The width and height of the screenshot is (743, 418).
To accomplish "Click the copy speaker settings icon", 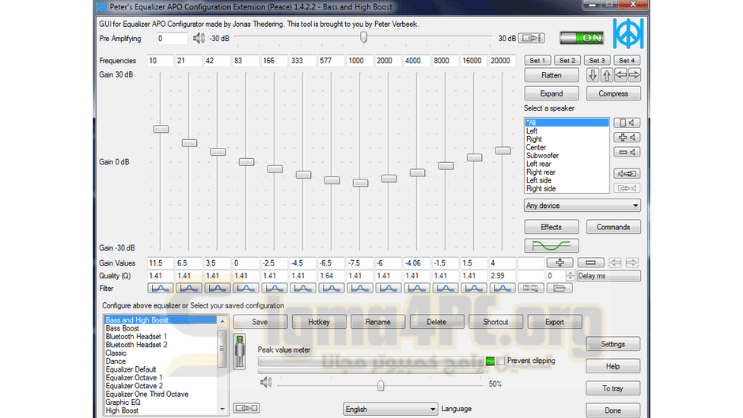I will [627, 173].
